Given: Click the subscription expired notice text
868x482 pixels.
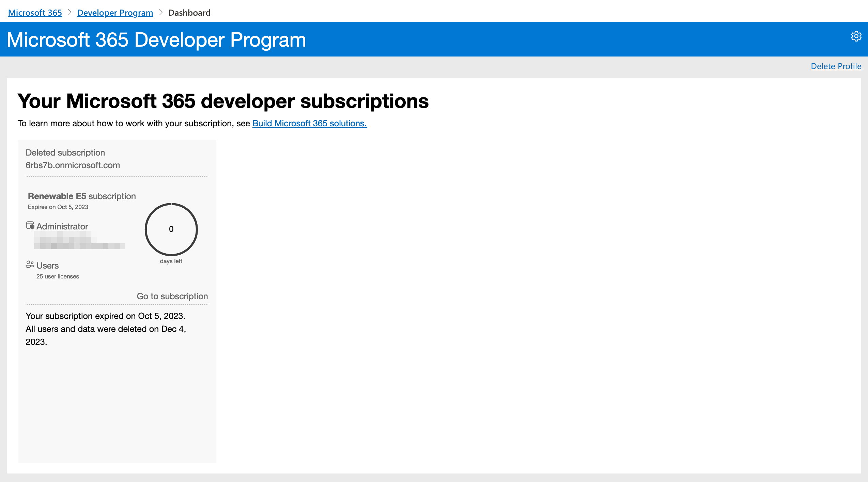Looking at the screenshot, I should click(x=106, y=329).
